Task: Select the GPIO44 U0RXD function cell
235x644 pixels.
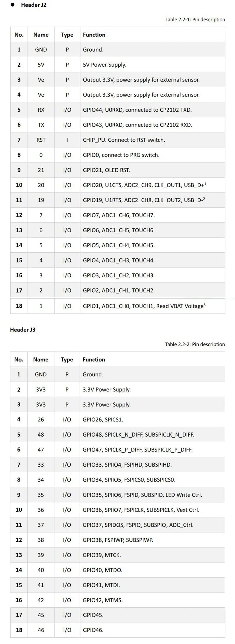Action: (x=153, y=110)
